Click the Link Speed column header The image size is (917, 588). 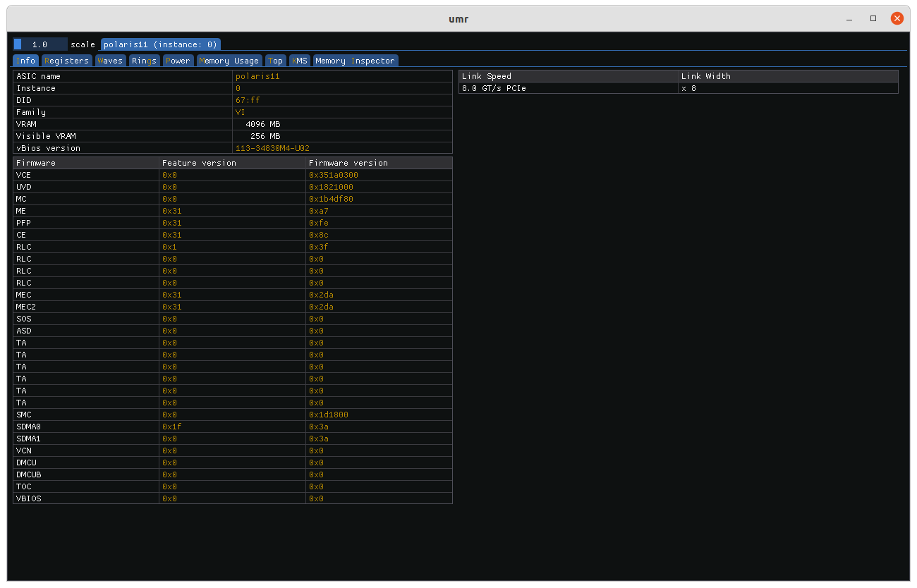pyautogui.click(x=569, y=76)
